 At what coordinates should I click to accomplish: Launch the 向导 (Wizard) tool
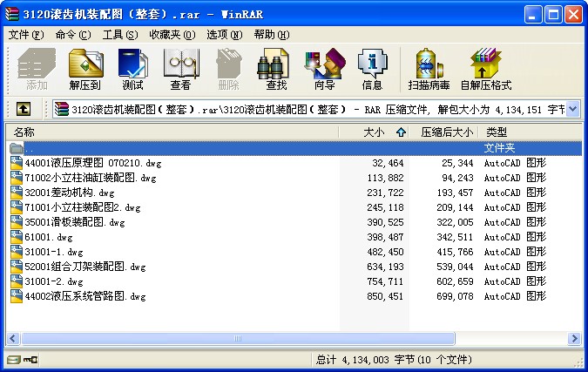point(324,70)
